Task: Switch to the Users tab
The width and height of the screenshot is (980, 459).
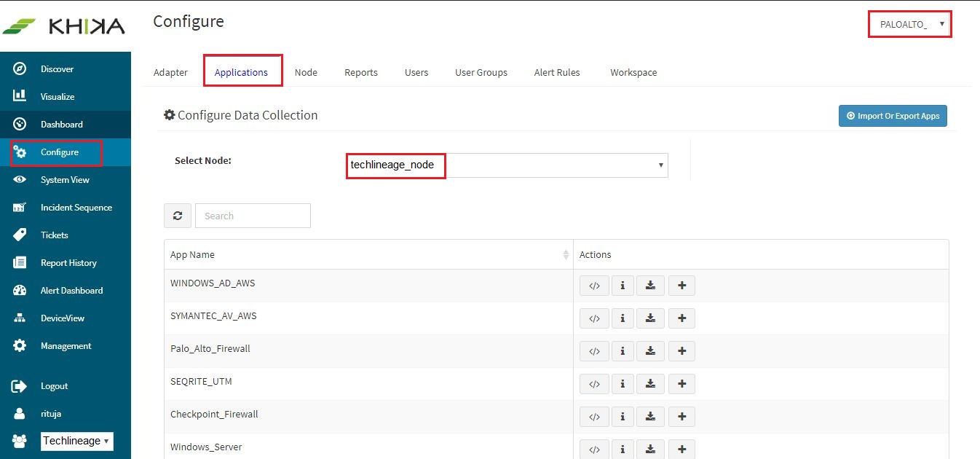Action: click(416, 72)
